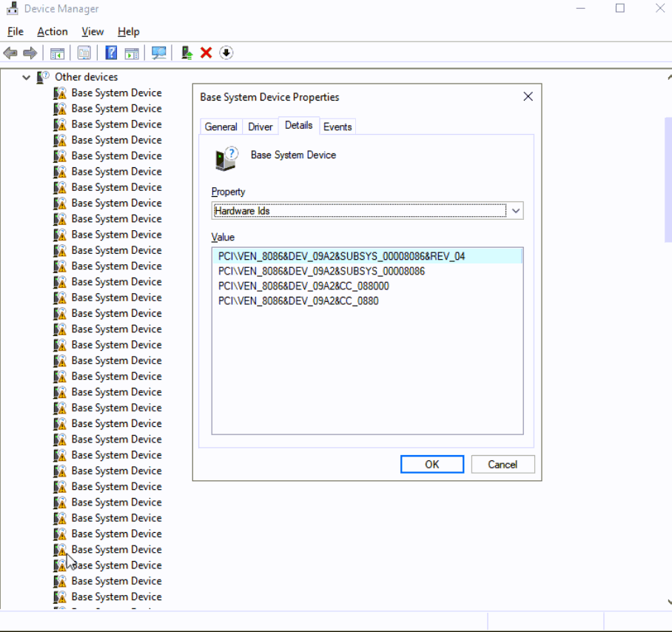The image size is (672, 632).
Task: Open the Properties toolbar icon
Action: [x=84, y=53]
